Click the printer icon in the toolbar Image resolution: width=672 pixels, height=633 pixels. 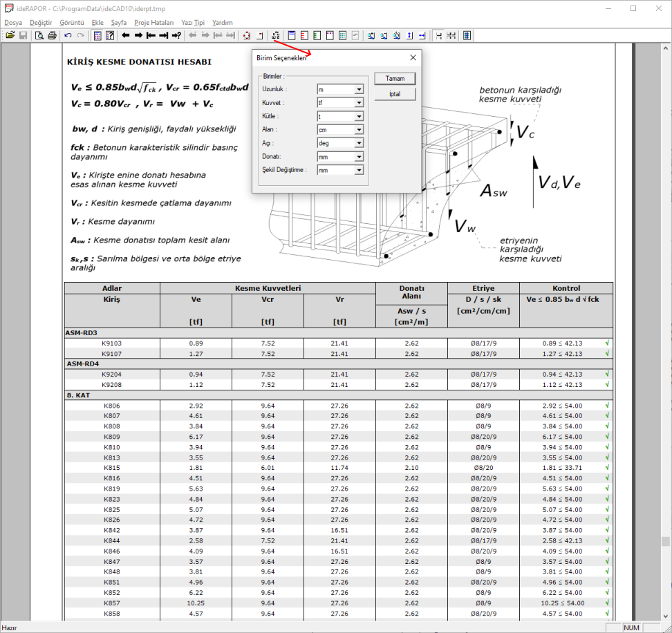point(52,35)
